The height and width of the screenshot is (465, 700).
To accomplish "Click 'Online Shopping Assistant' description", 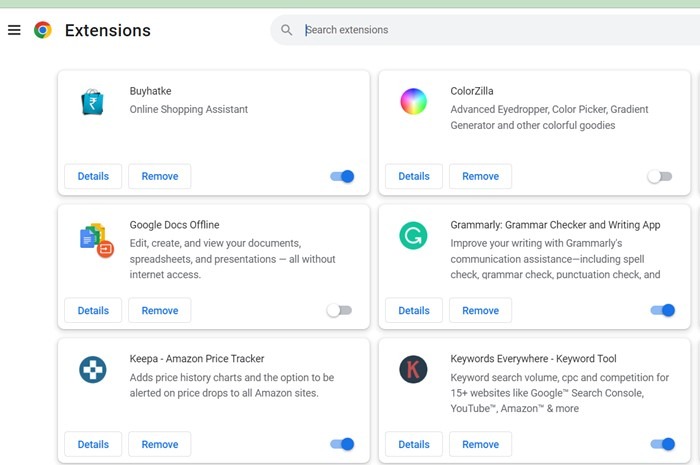I will (189, 109).
